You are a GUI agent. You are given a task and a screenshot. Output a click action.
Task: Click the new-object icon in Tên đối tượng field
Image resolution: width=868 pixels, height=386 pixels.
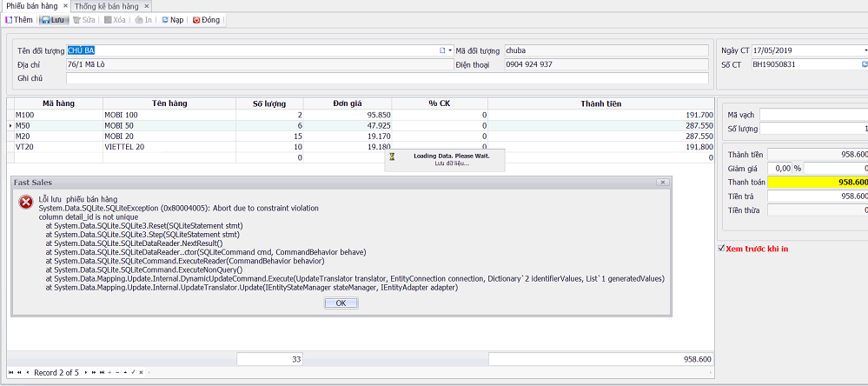(x=442, y=50)
